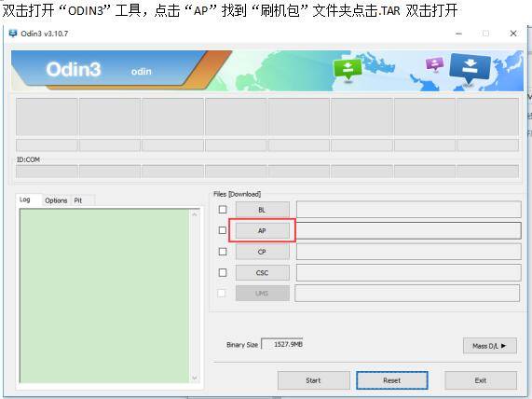Click the CP file button
Image resolution: width=532 pixels, height=399 pixels.
[263, 252]
